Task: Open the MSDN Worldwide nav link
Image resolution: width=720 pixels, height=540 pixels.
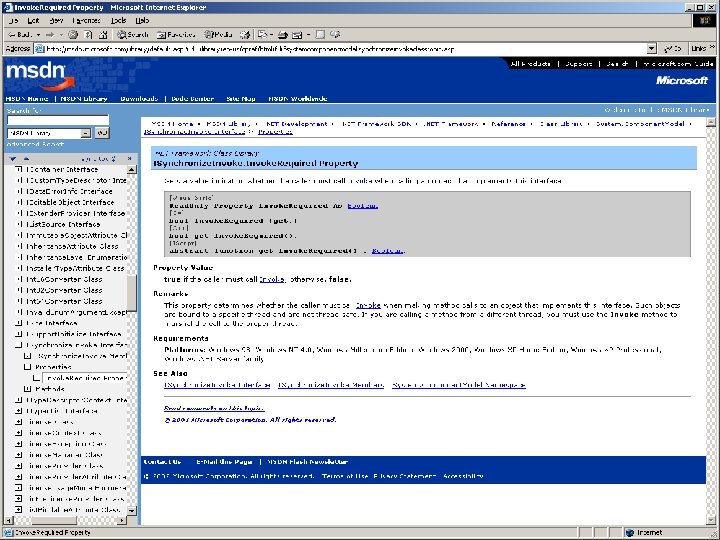Action: click(x=298, y=99)
